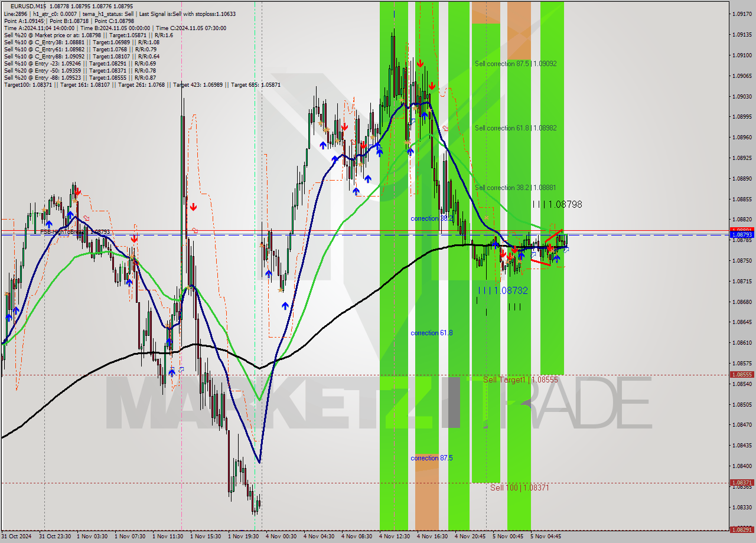This screenshot has width=756, height=543.
Task: Click the 'Sell %10 @ C_Entry38: 1.08881' line
Action: (x=82, y=42)
